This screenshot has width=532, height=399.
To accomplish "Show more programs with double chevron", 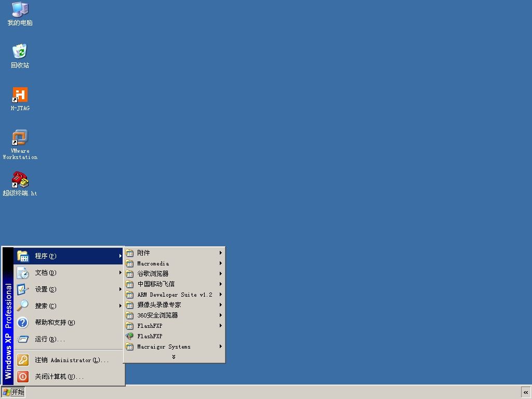I will [x=174, y=357].
